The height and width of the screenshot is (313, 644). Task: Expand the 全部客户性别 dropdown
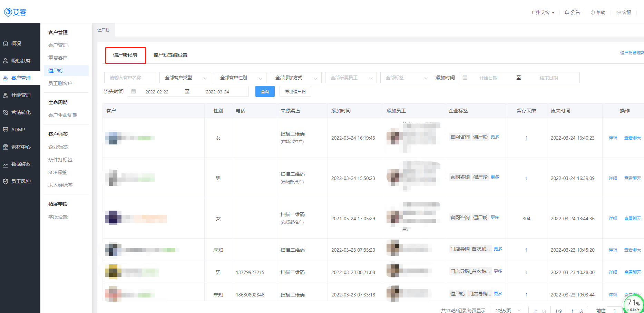pyautogui.click(x=240, y=78)
